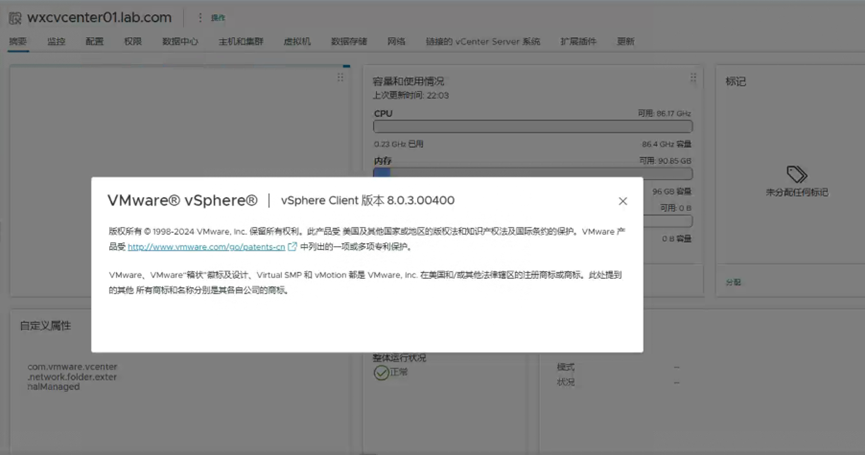Click the 自定义属性 panel heading
The height and width of the screenshot is (455, 865).
click(46, 326)
